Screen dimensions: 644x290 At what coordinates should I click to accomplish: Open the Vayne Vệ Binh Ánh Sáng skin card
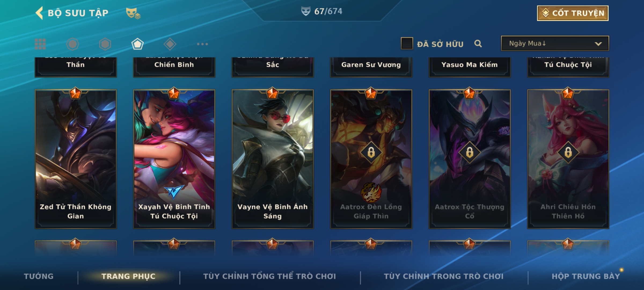coord(273,159)
